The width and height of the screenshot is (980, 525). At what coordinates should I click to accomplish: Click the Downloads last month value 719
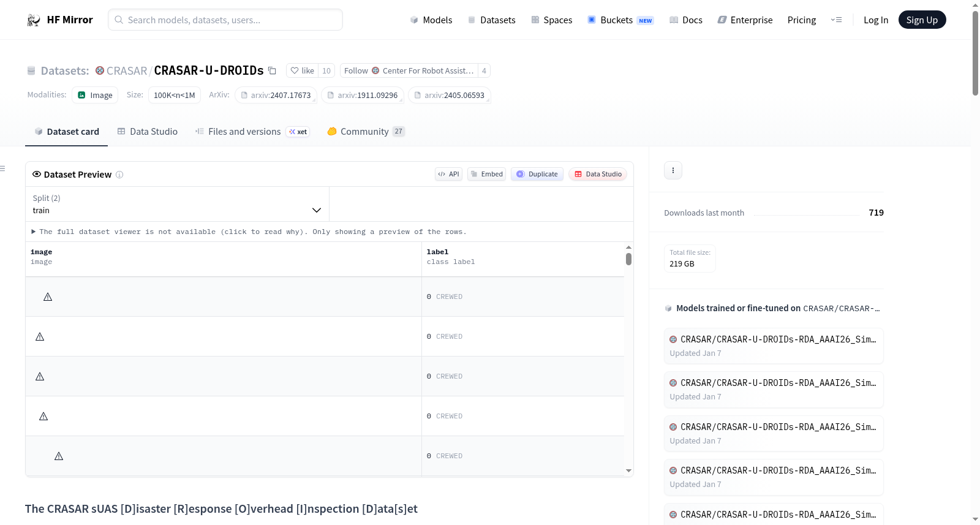876,213
